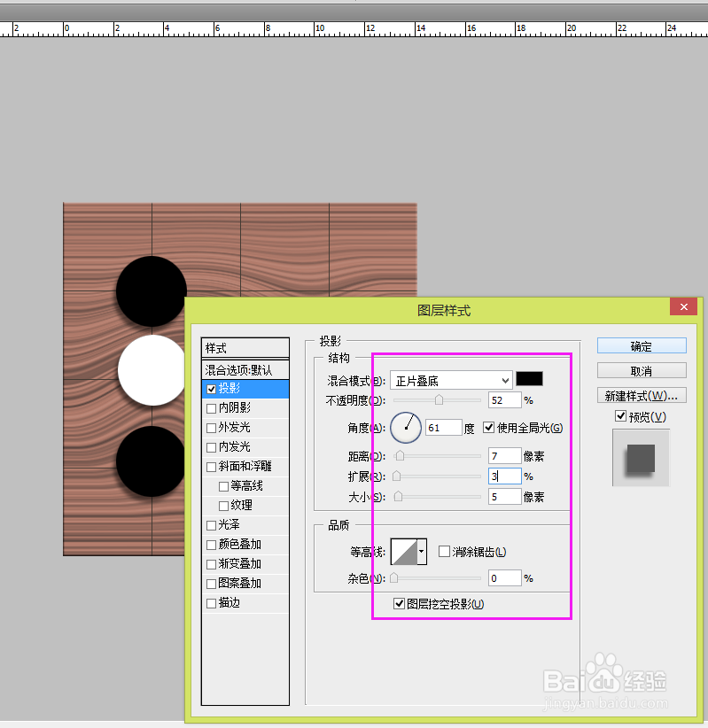Click the 扩展 value field 3
The width and height of the screenshot is (708, 728).
[504, 476]
